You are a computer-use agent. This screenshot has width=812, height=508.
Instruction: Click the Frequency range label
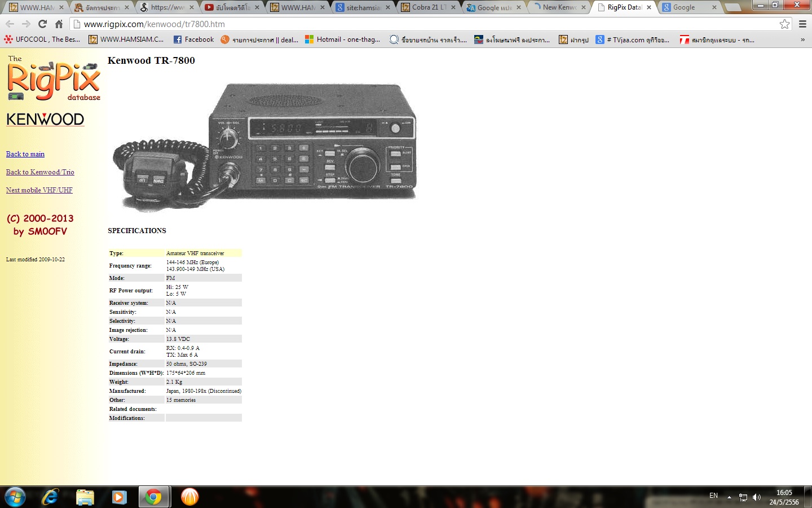coord(130,266)
